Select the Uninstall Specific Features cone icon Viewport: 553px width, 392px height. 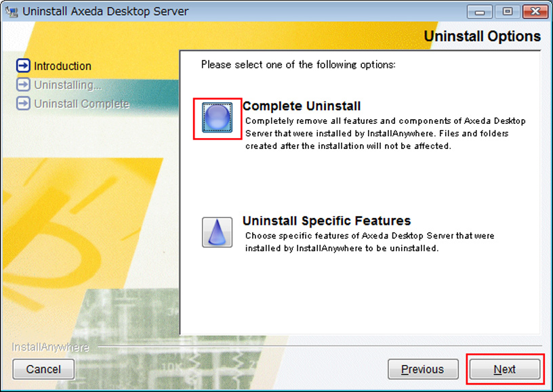point(217,232)
